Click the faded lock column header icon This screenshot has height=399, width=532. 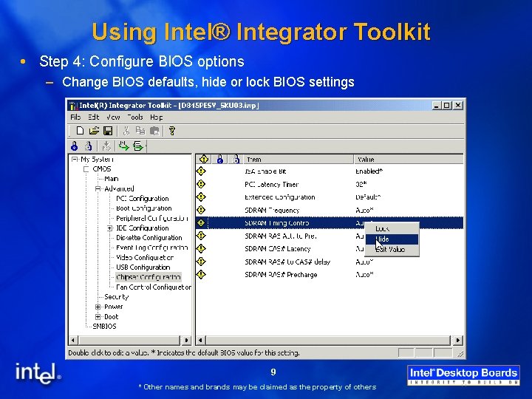point(236,159)
